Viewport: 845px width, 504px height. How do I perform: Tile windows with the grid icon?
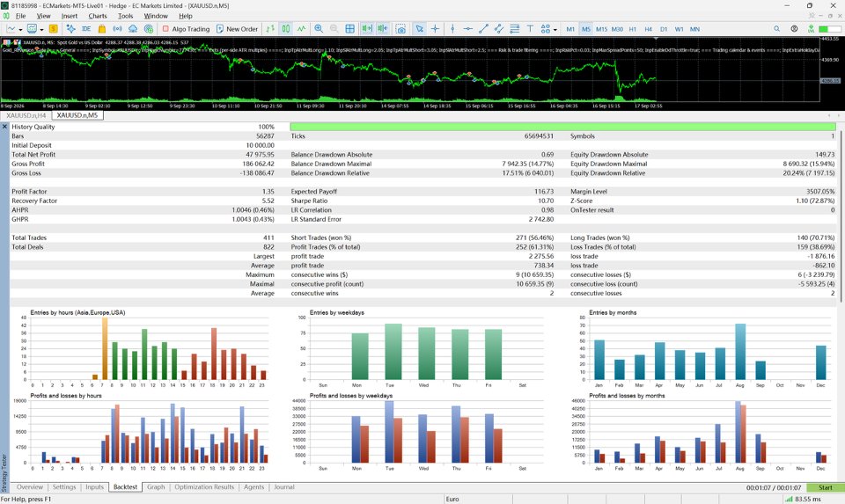tap(349, 28)
